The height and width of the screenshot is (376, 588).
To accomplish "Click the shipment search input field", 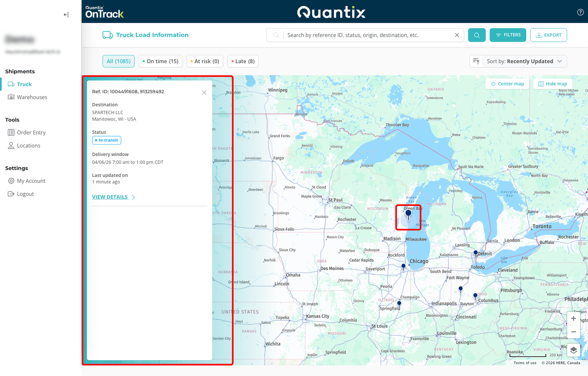I will (367, 35).
